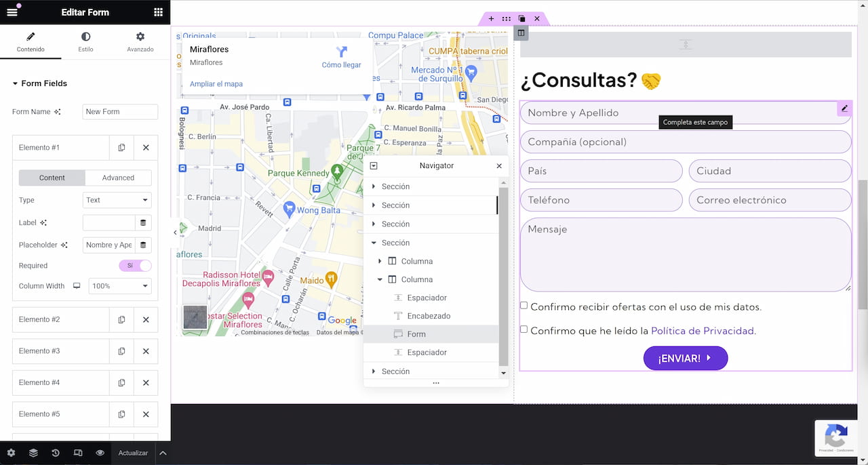Viewport: 868px width, 465px height.
Task: Switch to the Estilo tab
Action: [x=85, y=42]
